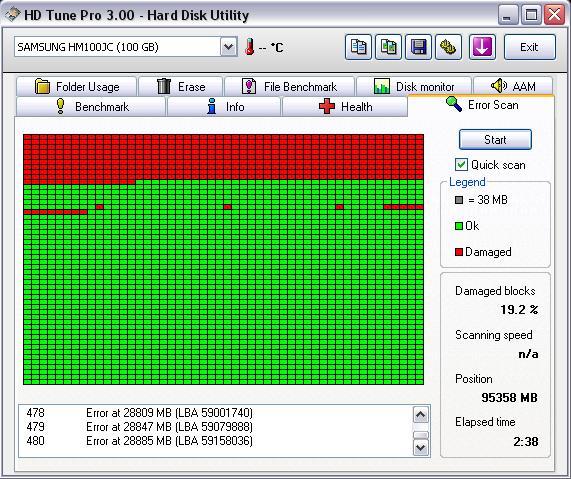
Task: Switch to the Folder Usage tab
Action: pyautogui.click(x=76, y=87)
